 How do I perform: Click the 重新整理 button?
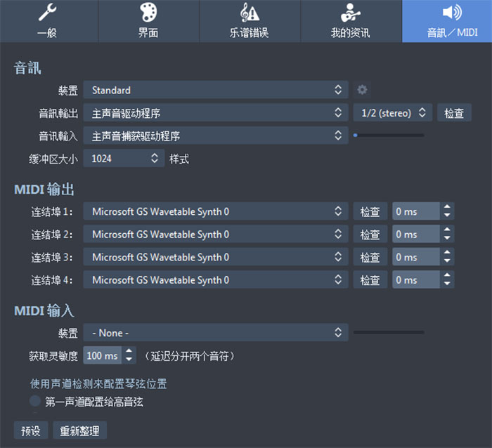pos(79,430)
